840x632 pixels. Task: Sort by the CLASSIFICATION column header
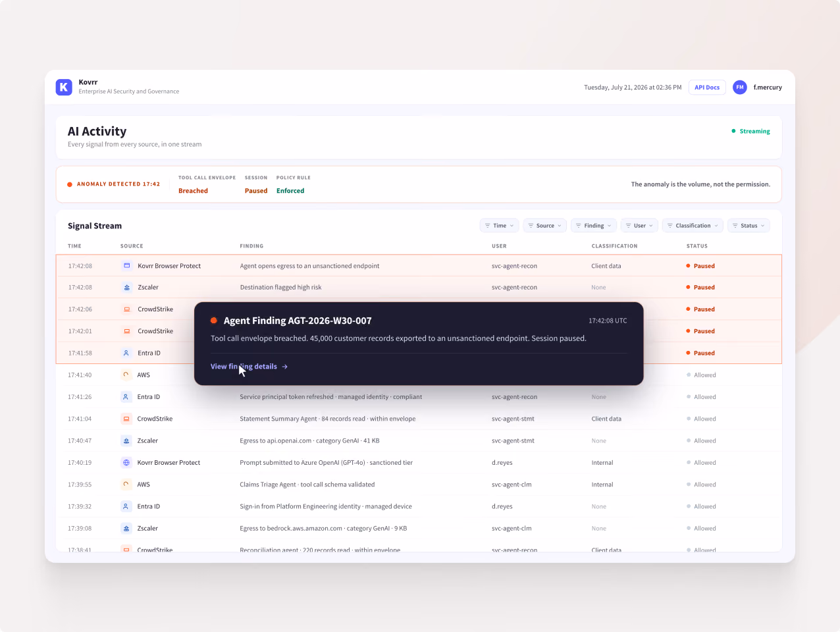click(x=614, y=246)
